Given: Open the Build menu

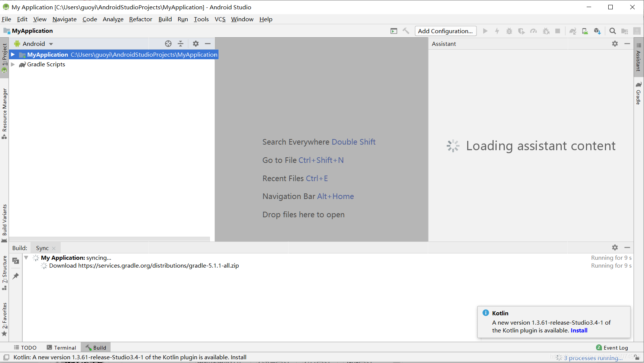Looking at the screenshot, I should point(165,19).
